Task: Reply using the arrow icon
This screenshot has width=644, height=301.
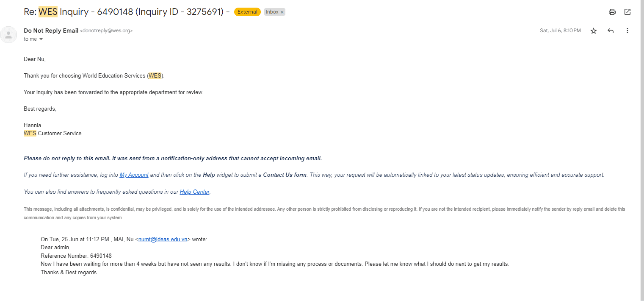Action: (611, 31)
